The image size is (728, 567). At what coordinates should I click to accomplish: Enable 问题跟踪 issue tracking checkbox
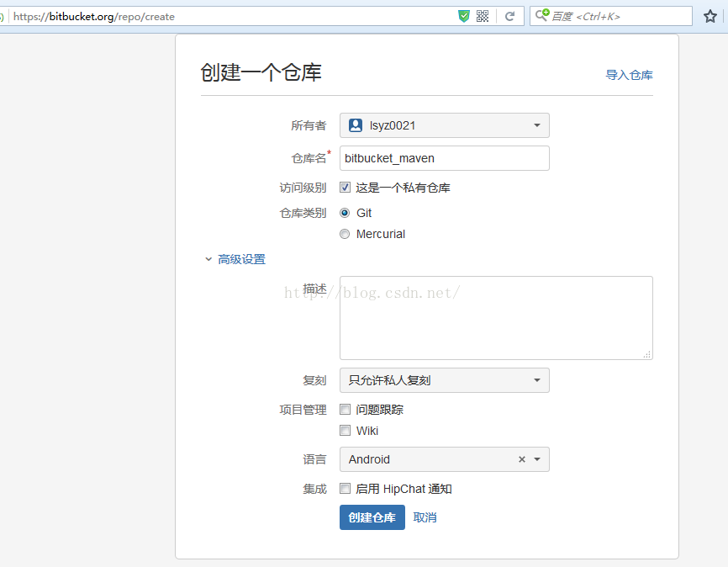345,409
